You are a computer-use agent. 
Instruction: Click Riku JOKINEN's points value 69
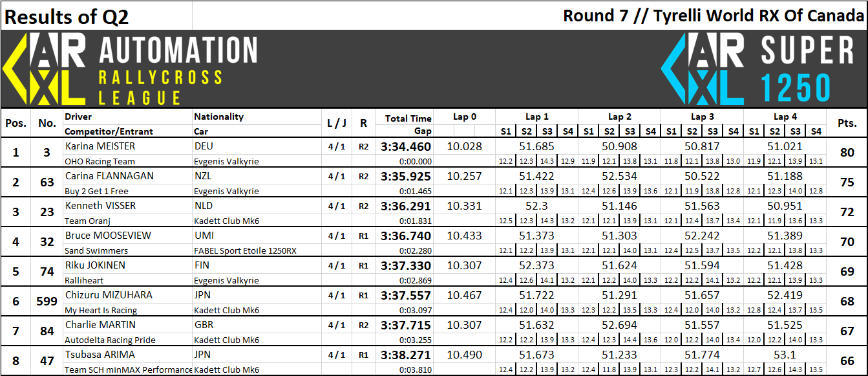pyautogui.click(x=847, y=272)
